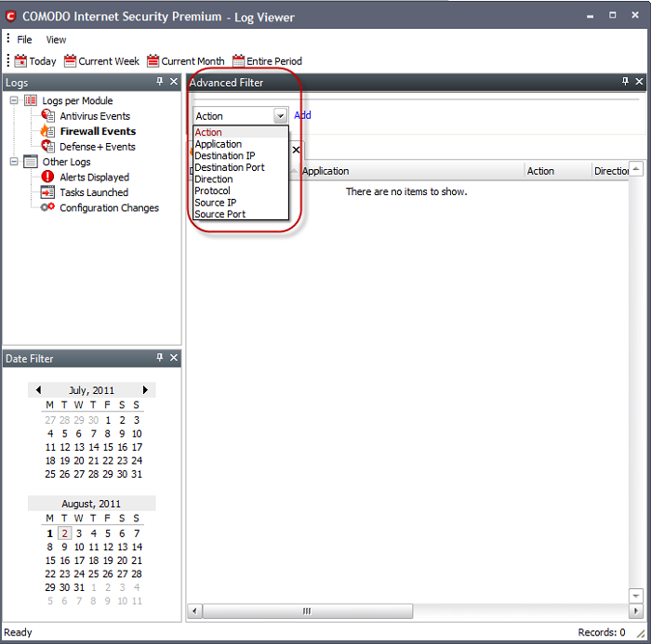
Task: Click the Firewall Events flame icon
Action: tap(47, 131)
